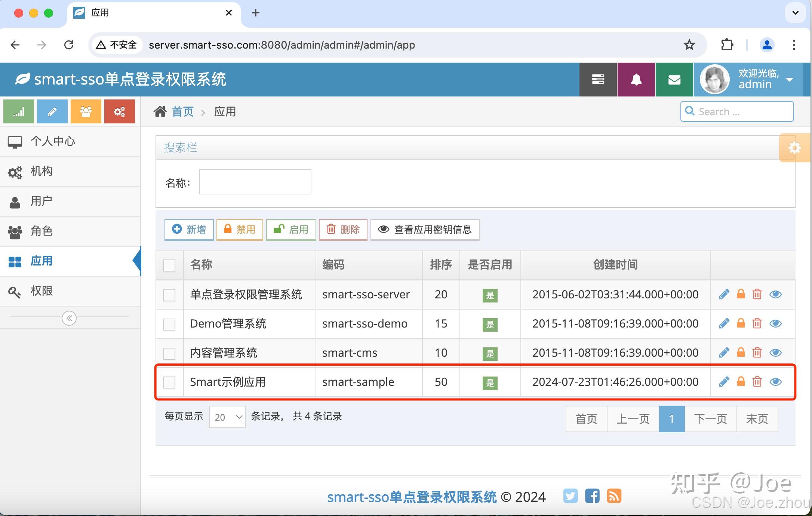Expand the admin welcome dropdown
812x516 pixels.
(789, 80)
